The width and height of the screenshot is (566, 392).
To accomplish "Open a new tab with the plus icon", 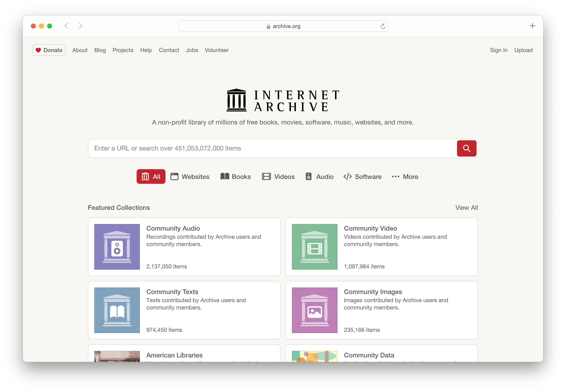I will pyautogui.click(x=532, y=26).
